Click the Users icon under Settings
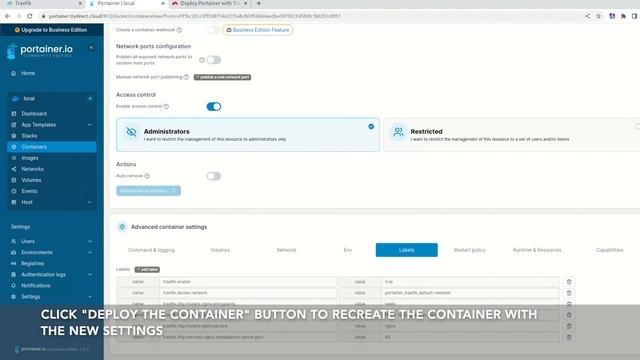Screen dimensions: 640x360 click(13, 241)
